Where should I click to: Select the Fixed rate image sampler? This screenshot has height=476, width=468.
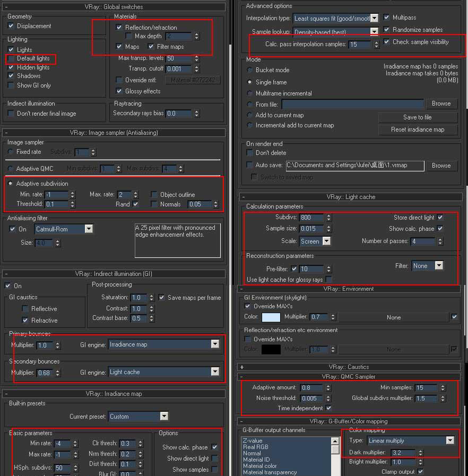tap(11, 151)
